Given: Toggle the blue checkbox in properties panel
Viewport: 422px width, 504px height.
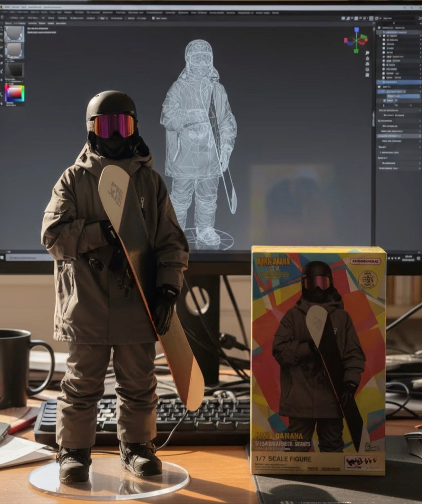Looking at the screenshot, I should [x=384, y=100].
